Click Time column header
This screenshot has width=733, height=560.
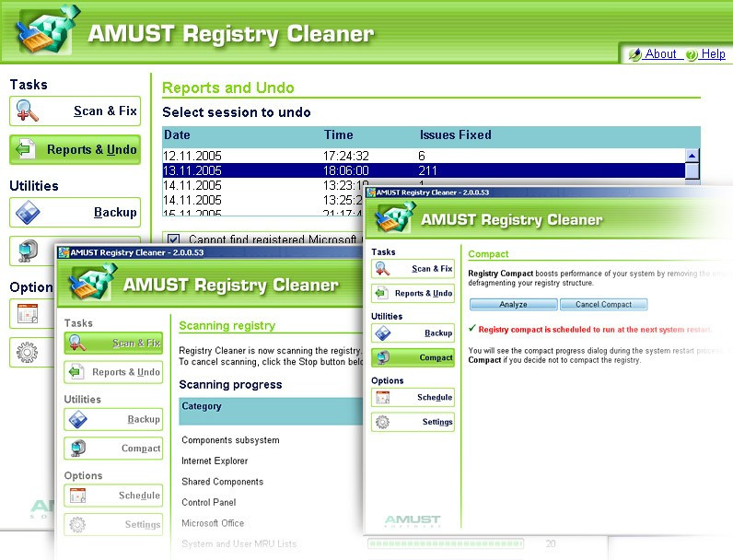tap(339, 135)
